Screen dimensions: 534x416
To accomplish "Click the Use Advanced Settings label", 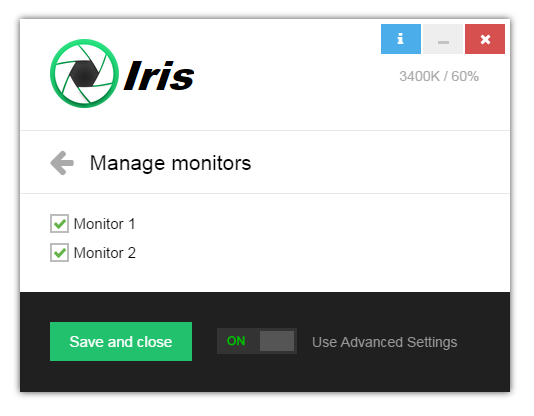I will [384, 342].
